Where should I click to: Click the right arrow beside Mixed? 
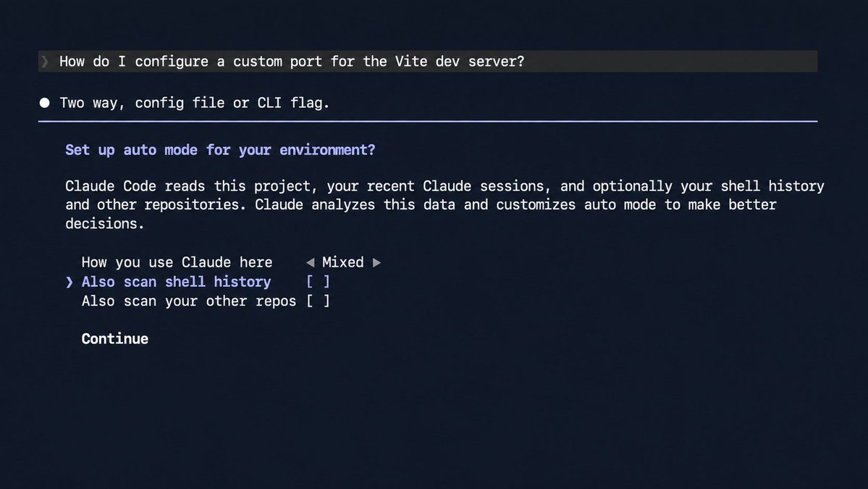click(376, 262)
